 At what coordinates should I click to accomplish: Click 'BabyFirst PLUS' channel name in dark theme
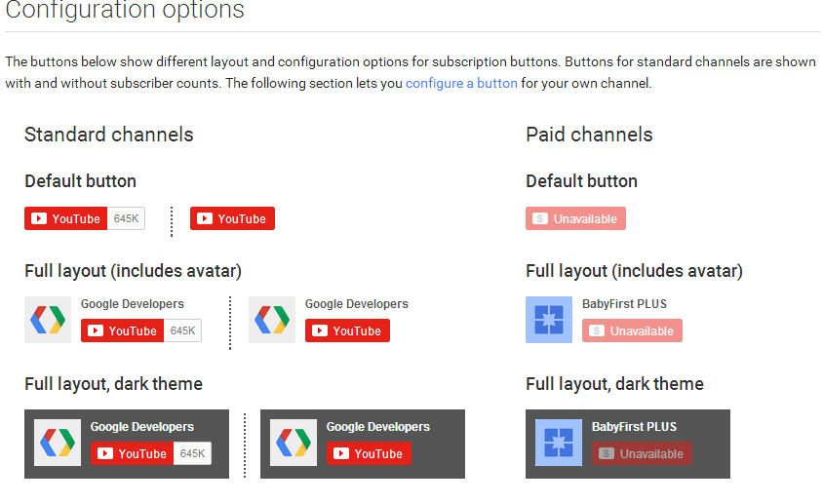click(634, 427)
